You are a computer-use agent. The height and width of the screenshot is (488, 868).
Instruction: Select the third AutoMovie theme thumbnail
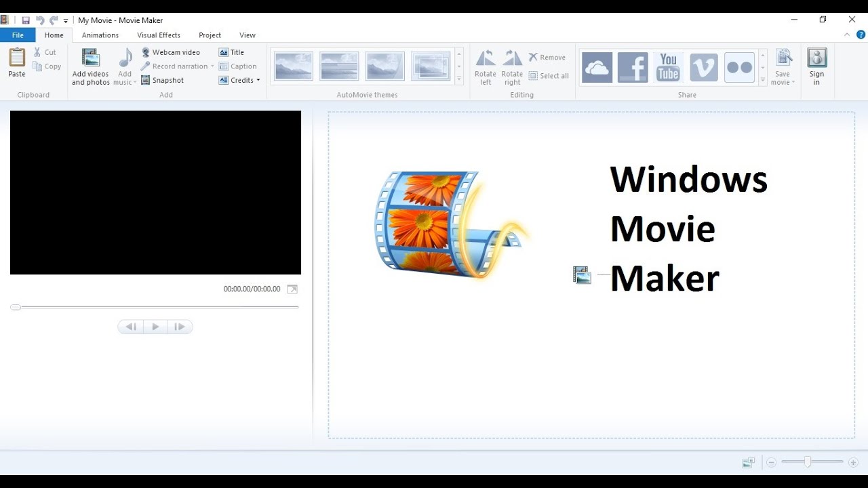(384, 66)
